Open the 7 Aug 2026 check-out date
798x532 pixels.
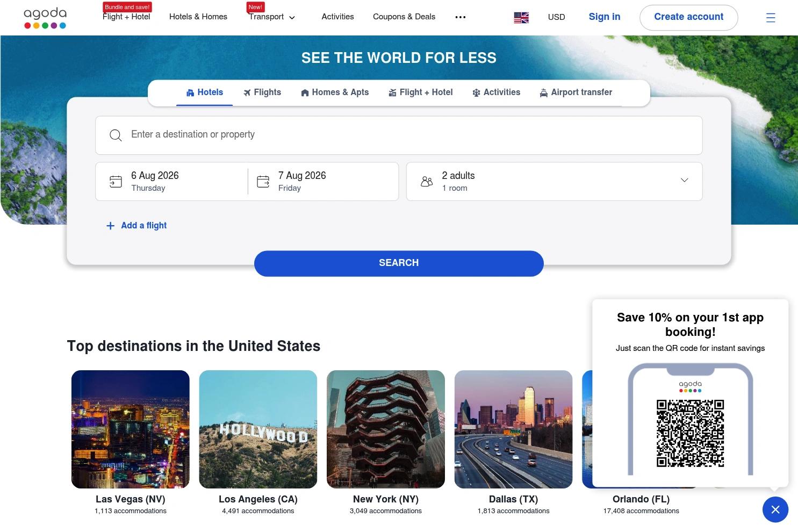(323, 182)
